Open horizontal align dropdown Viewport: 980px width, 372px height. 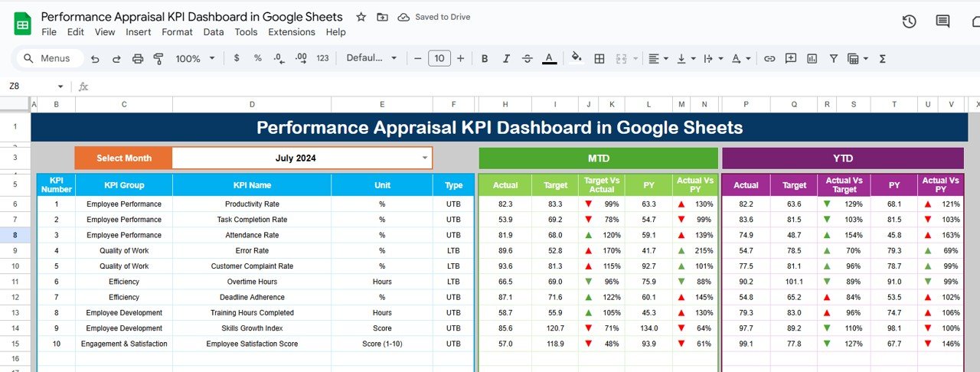pyautogui.click(x=658, y=58)
